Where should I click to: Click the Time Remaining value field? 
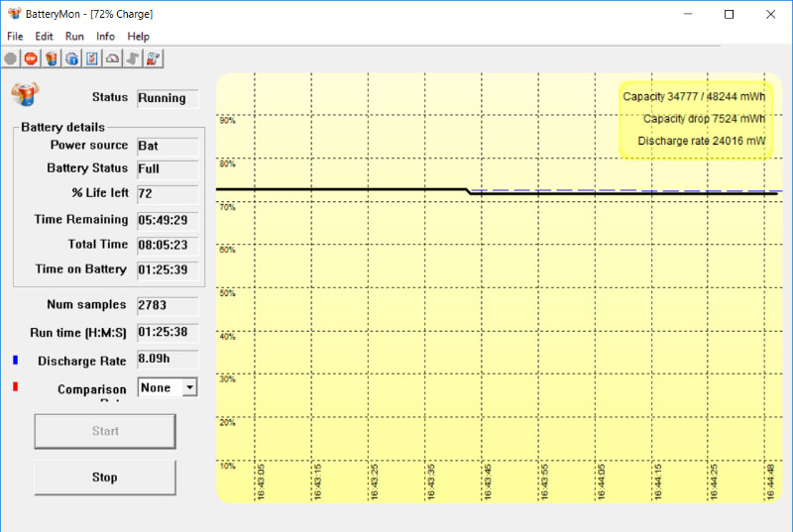[168, 220]
